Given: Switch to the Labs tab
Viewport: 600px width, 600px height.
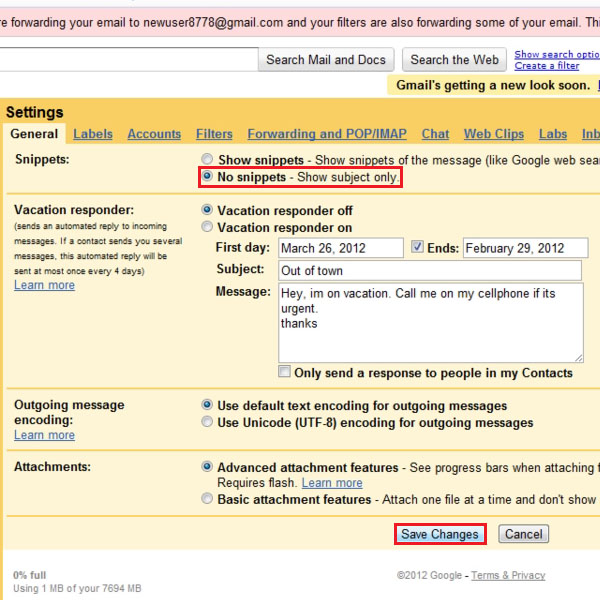Looking at the screenshot, I should pyautogui.click(x=553, y=134).
